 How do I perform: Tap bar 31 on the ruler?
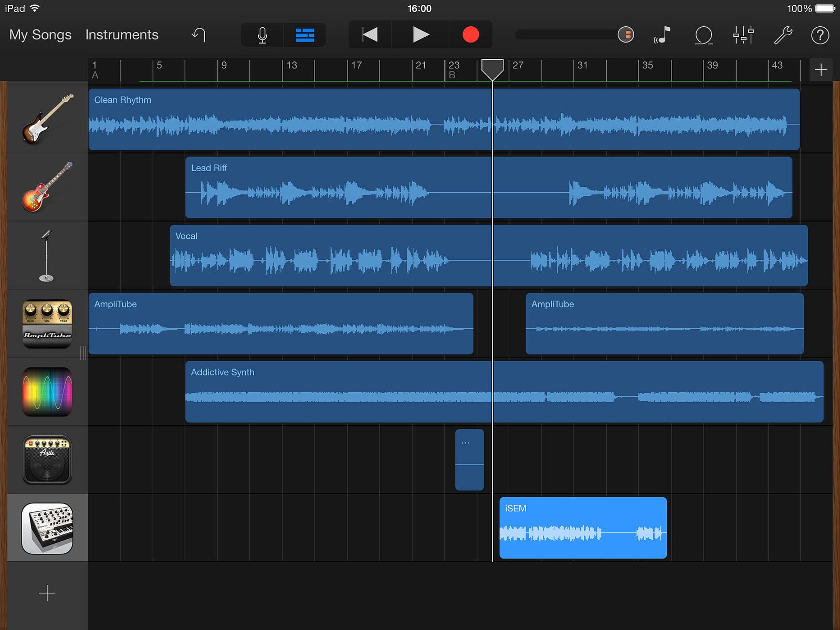[583, 65]
